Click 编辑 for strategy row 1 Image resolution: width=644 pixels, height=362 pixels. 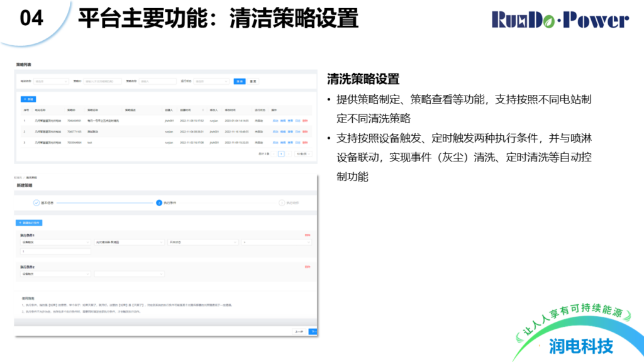[282, 121]
